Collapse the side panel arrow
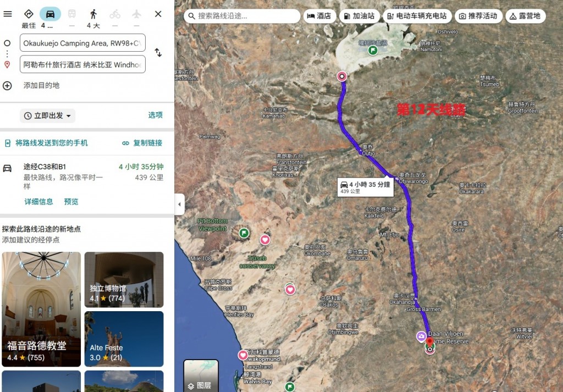563x392 pixels. point(180,205)
